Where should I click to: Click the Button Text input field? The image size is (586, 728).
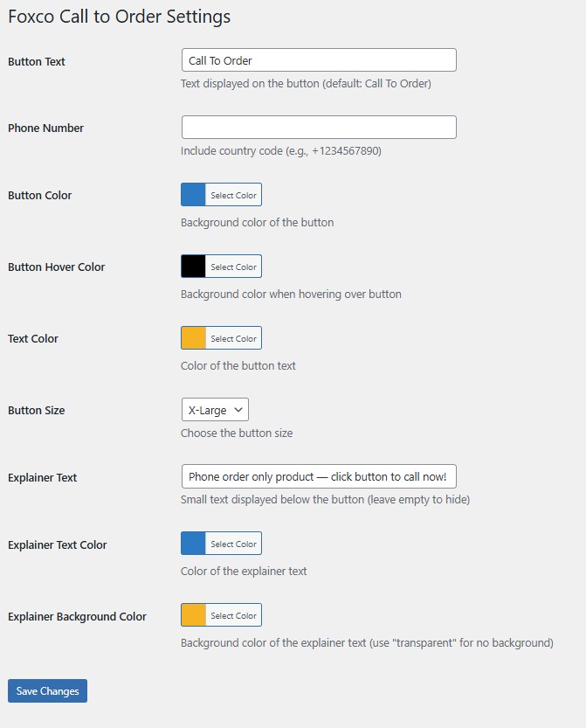click(319, 60)
